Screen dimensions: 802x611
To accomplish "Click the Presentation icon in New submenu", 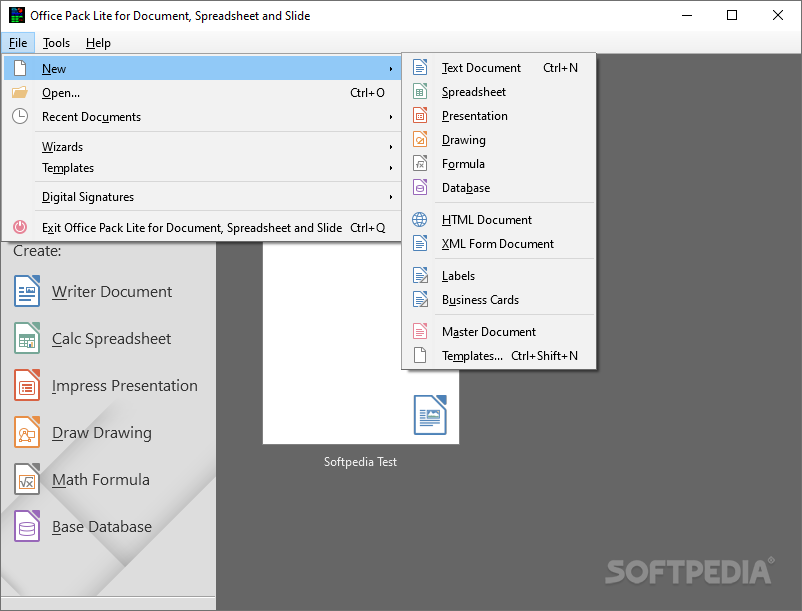I will click(x=420, y=116).
